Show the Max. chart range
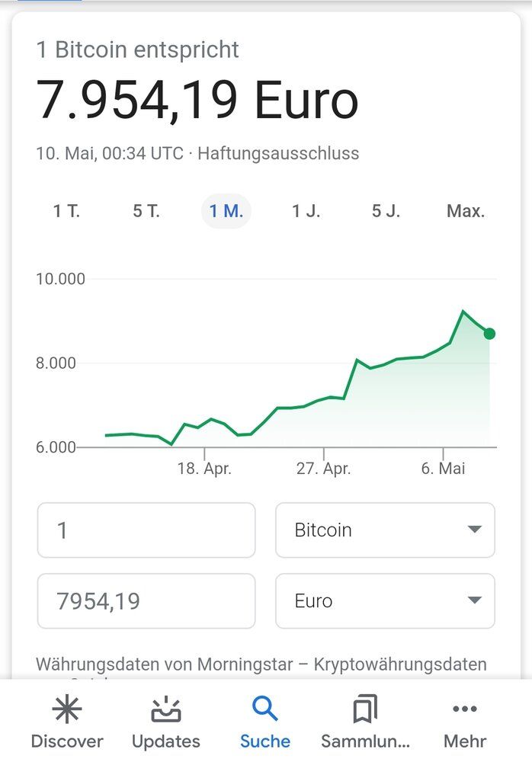 coord(466,211)
